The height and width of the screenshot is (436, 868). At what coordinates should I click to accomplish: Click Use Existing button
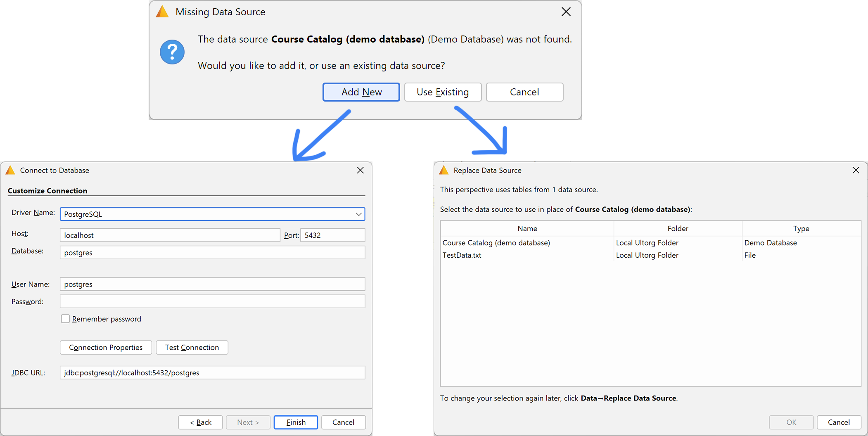443,92
